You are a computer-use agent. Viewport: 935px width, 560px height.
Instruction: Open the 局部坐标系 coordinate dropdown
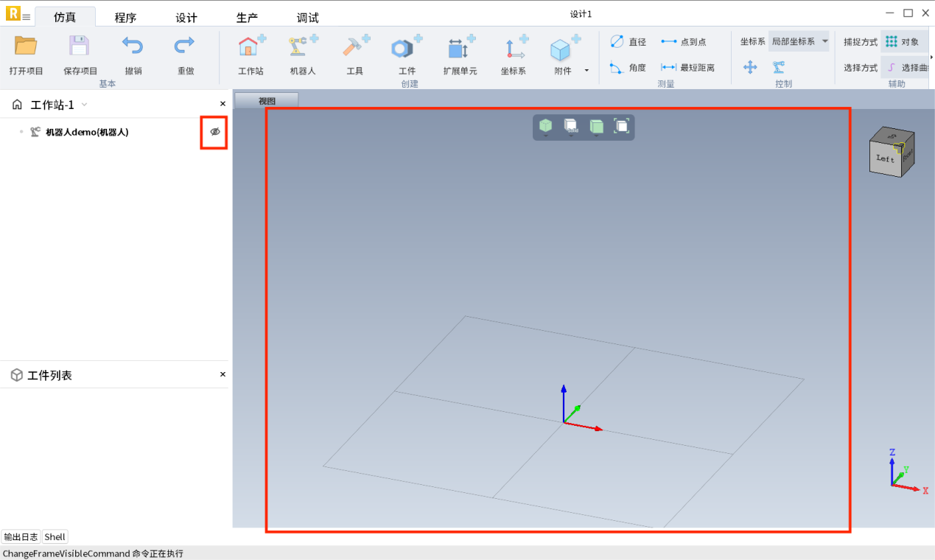pos(799,42)
